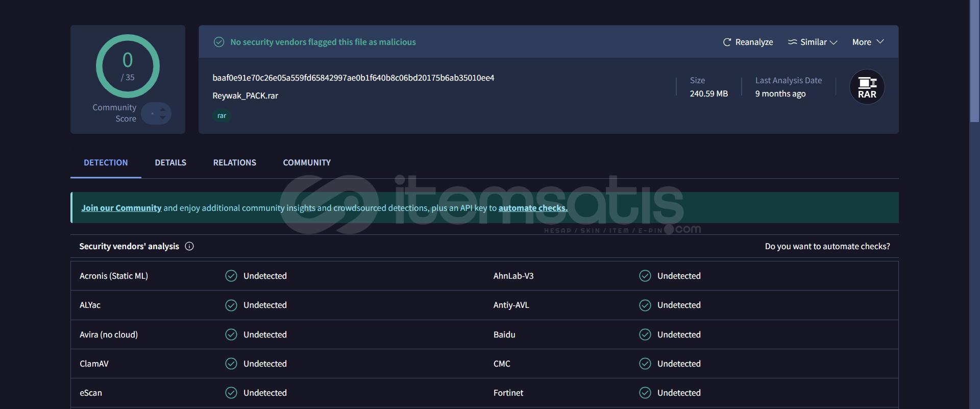
Task: Click the Antiy-AVL vendor name
Action: coord(511,305)
